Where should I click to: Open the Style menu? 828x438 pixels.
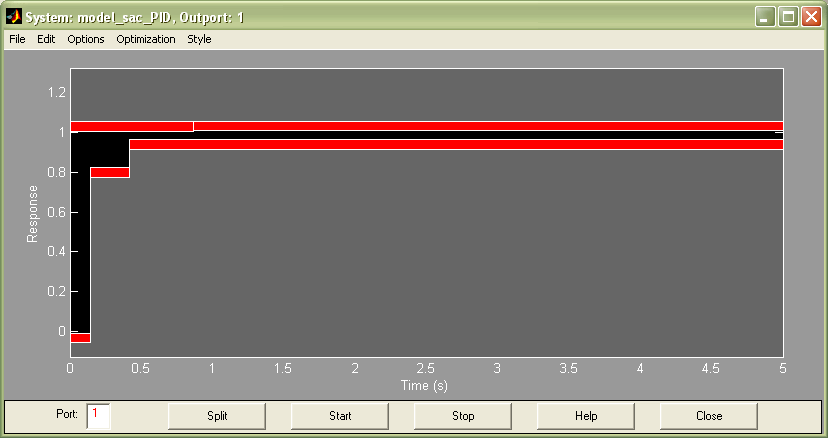[x=199, y=39]
